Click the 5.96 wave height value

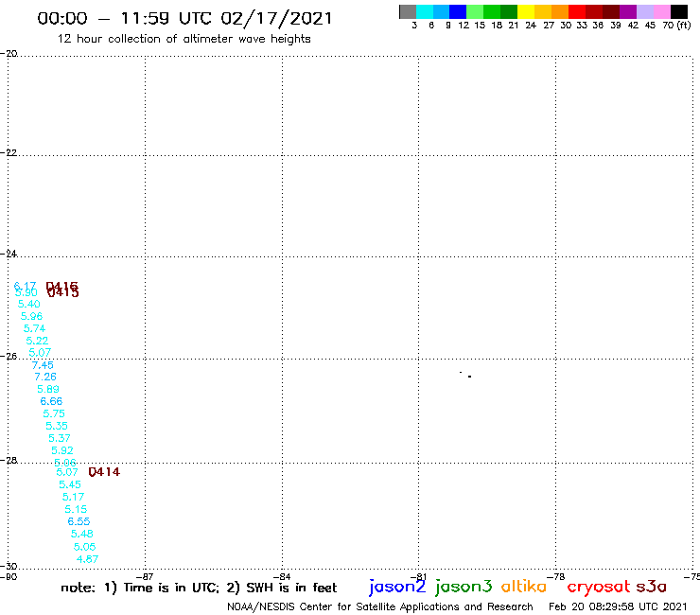[x=31, y=316]
